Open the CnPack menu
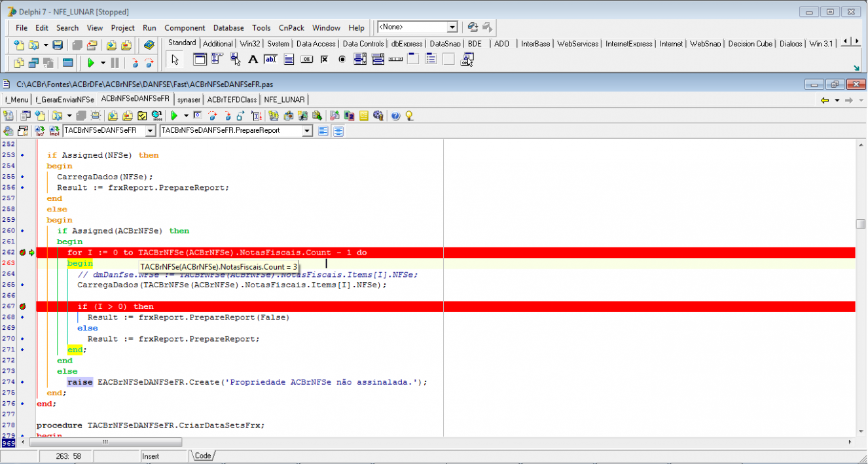The height and width of the screenshot is (464, 868). 291,28
